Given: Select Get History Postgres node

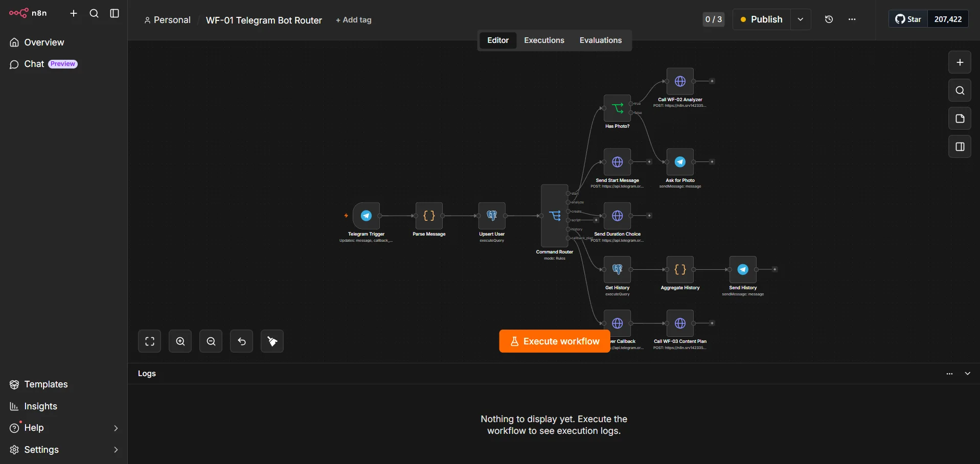Looking at the screenshot, I should pyautogui.click(x=617, y=269).
